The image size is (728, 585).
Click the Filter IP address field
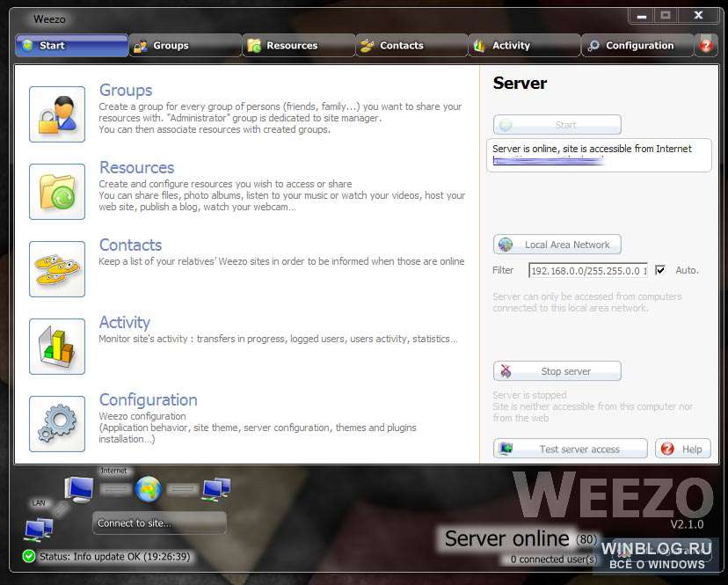point(588,270)
